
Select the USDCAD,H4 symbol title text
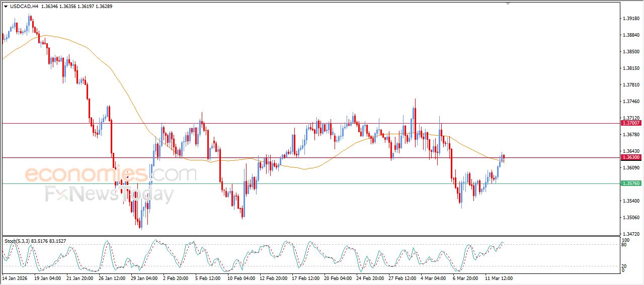pos(24,6)
